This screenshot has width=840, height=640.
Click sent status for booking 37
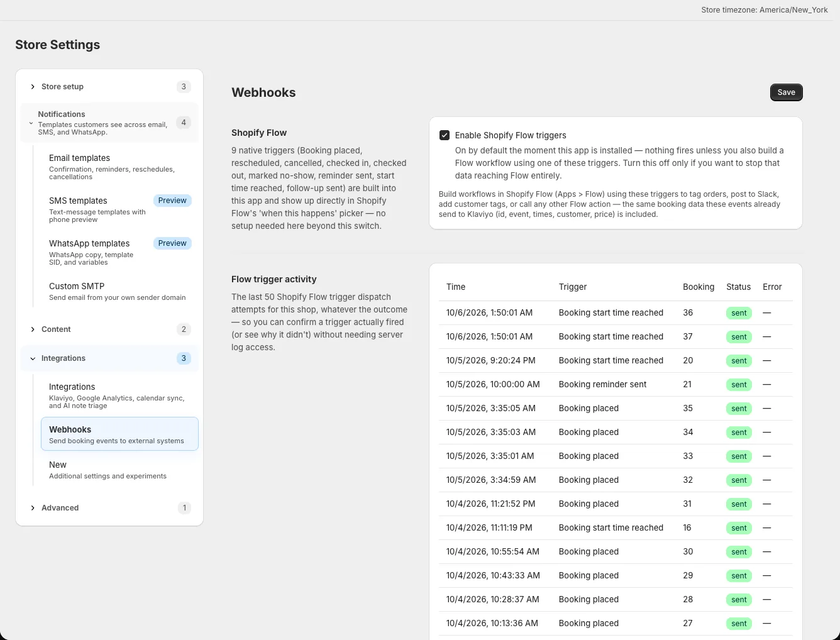[739, 337]
